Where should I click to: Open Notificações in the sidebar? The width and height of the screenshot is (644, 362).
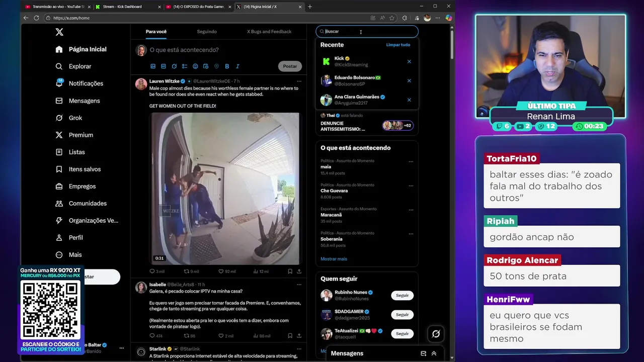point(79,83)
